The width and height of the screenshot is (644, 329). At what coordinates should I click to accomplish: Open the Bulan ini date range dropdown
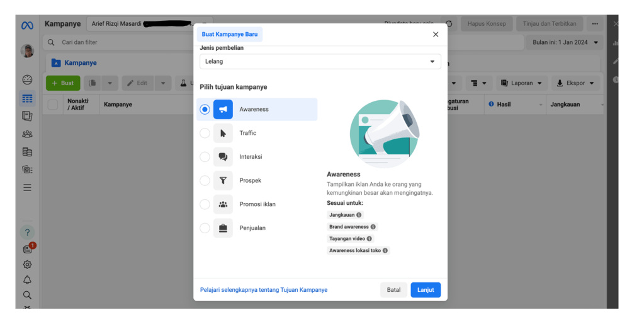[565, 42]
